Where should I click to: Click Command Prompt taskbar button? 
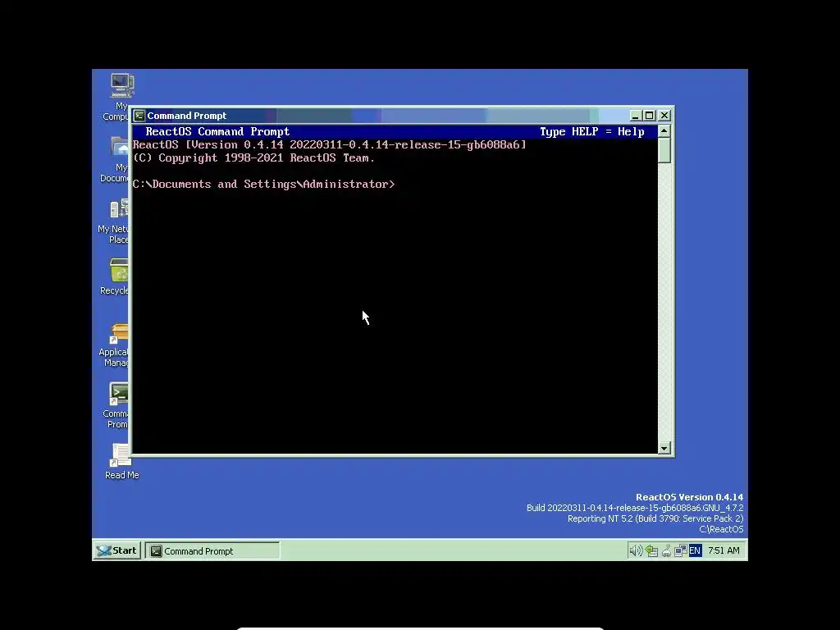coord(212,551)
